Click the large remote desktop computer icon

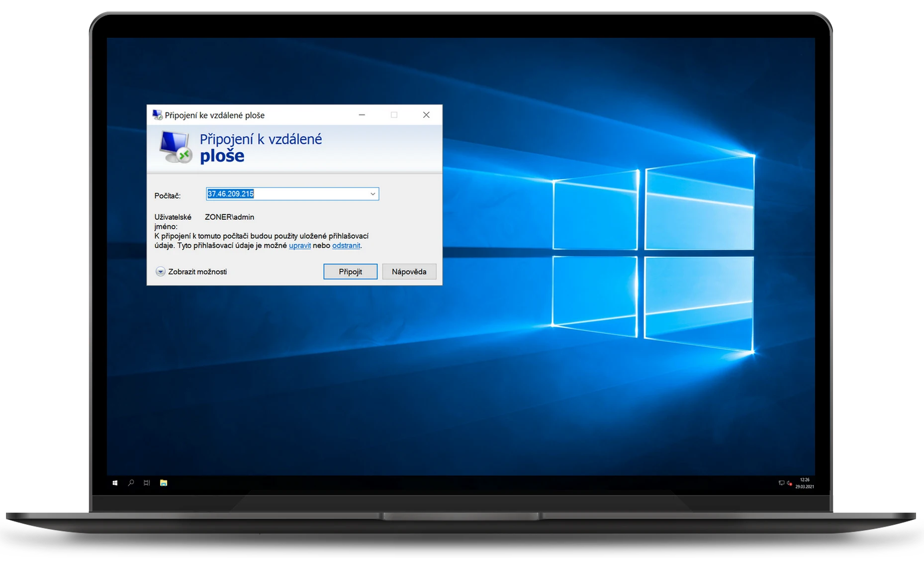[176, 147]
